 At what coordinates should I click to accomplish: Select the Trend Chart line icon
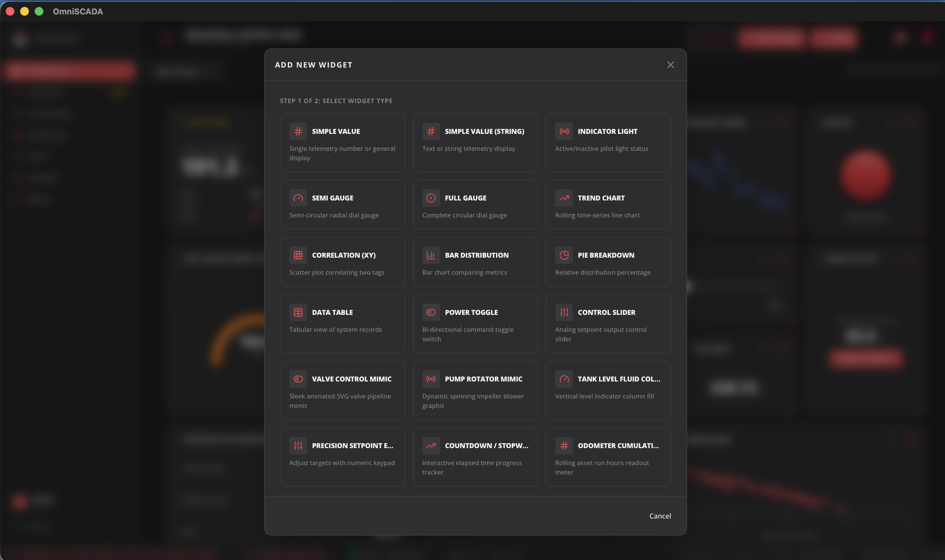tap(564, 198)
